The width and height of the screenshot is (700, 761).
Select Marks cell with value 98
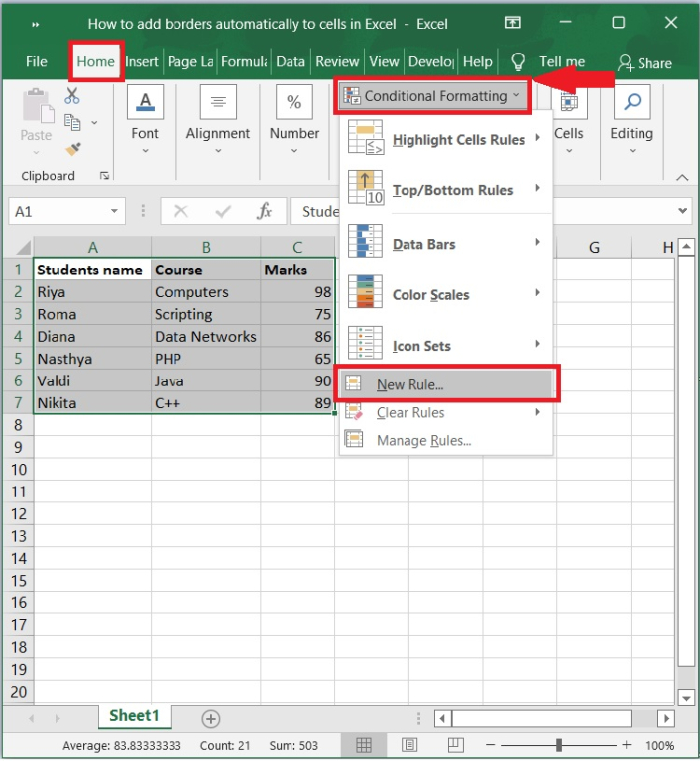(x=298, y=292)
